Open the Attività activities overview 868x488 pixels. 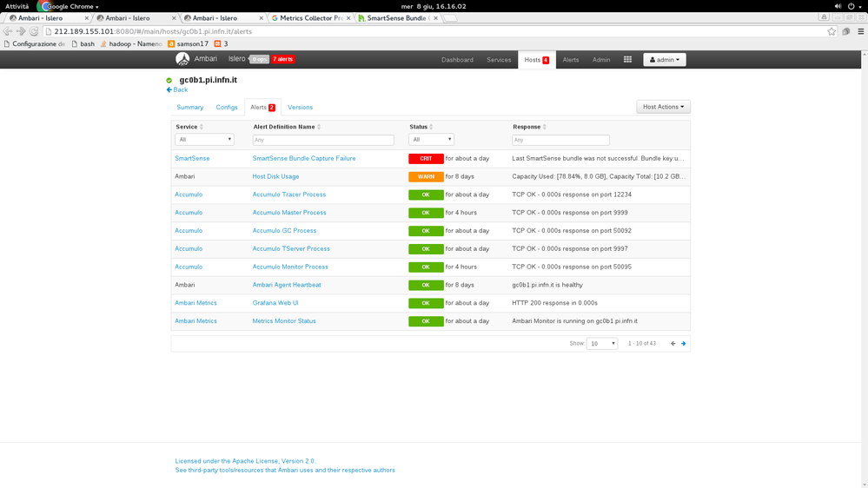click(17, 6)
